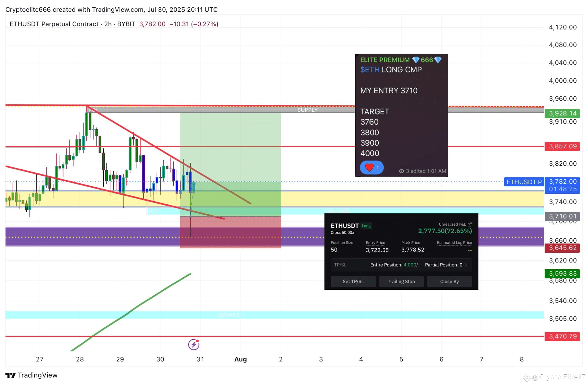Click the Mark Price value 3,778.52
This screenshot has height=385, width=588.
[413, 250]
